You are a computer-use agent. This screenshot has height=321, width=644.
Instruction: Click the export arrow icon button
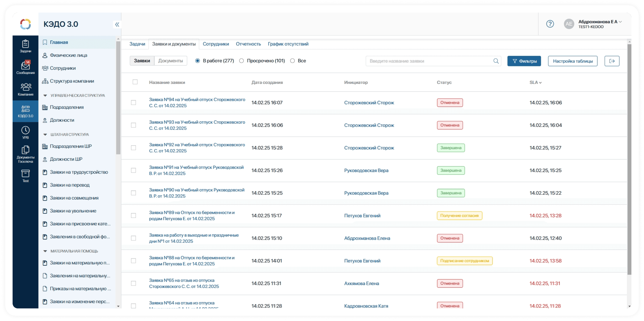[612, 61]
